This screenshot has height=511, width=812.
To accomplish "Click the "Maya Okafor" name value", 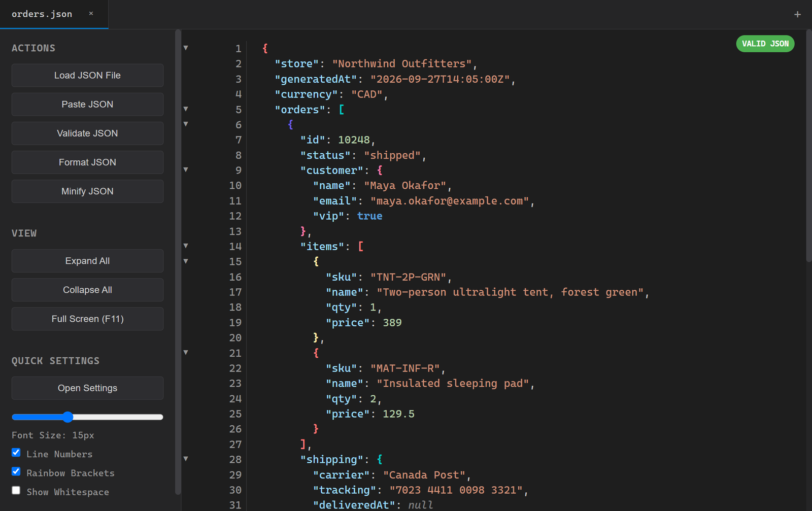I will 405,185.
